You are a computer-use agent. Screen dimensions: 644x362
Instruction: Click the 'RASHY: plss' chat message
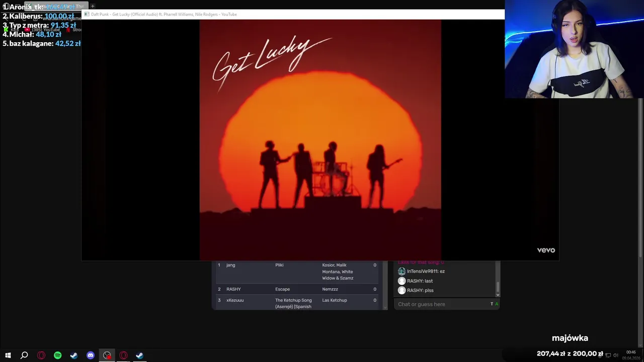pyautogui.click(x=420, y=291)
